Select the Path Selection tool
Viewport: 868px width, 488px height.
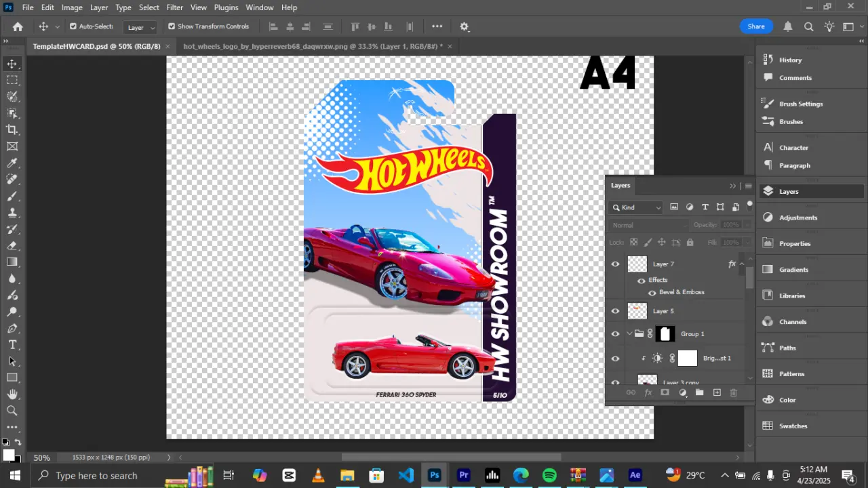[x=12, y=361]
